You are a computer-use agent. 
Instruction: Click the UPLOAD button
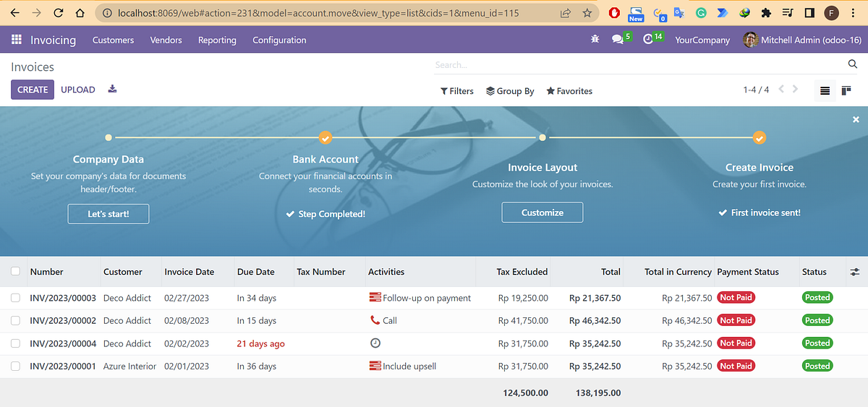[78, 90]
